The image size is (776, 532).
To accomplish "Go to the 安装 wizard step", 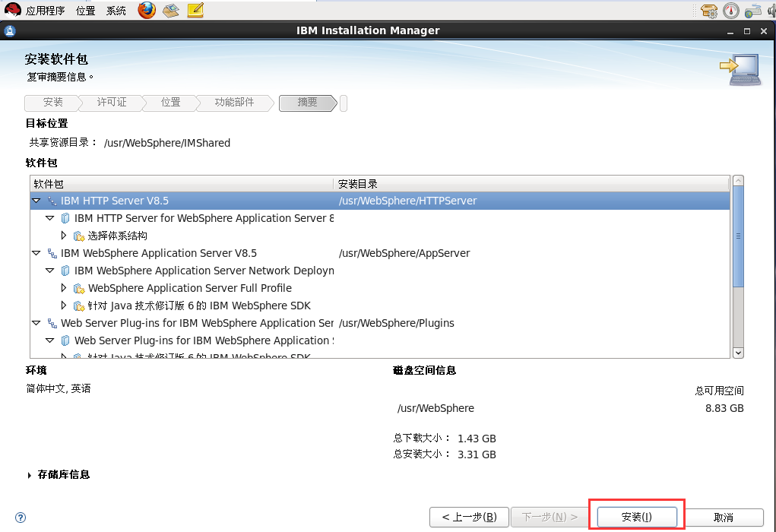I will click(52, 103).
